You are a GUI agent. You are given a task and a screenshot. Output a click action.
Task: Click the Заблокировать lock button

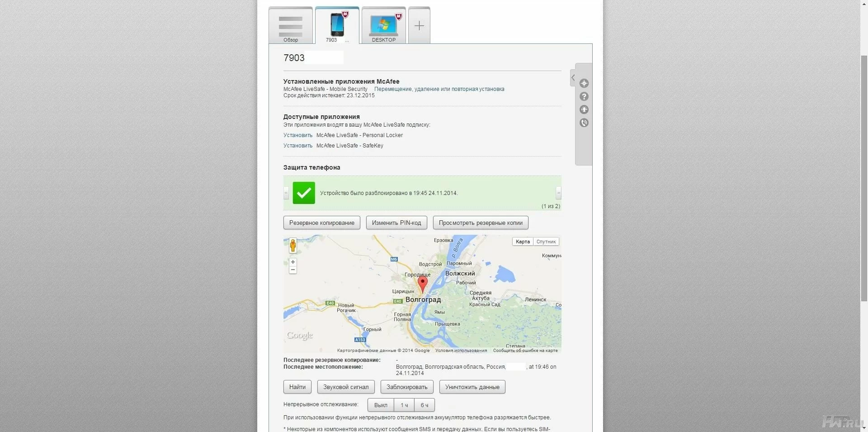407,387
